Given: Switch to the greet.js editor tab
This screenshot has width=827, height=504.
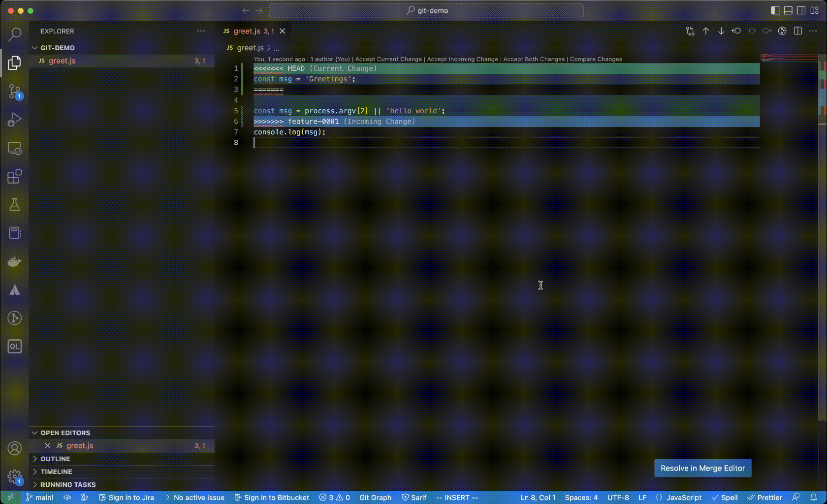Looking at the screenshot, I should pyautogui.click(x=253, y=31).
